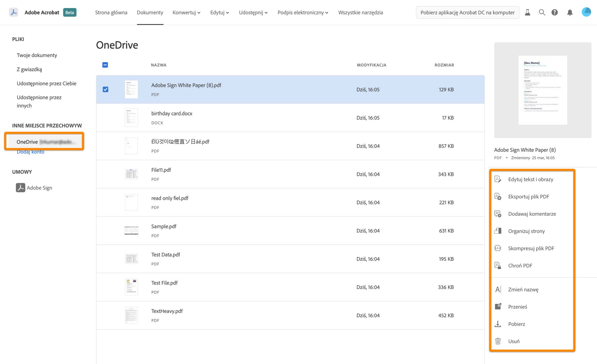Expand the Konwertuj dropdown menu
The image size is (597, 364).
pyautogui.click(x=186, y=12)
